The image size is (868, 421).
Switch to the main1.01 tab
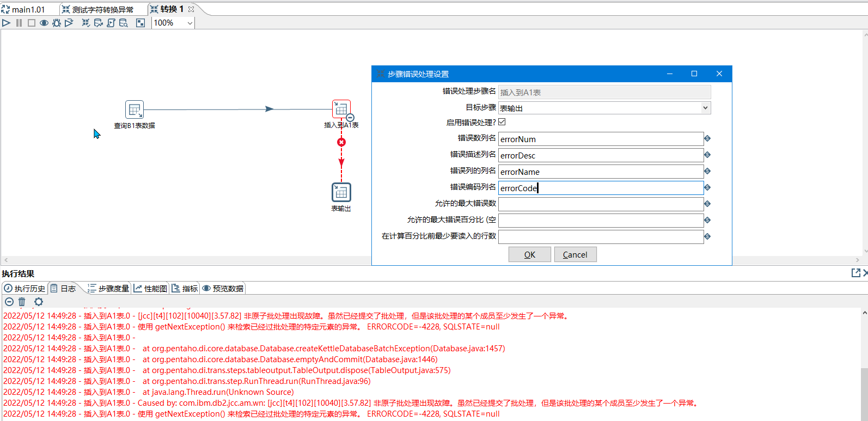pos(28,9)
